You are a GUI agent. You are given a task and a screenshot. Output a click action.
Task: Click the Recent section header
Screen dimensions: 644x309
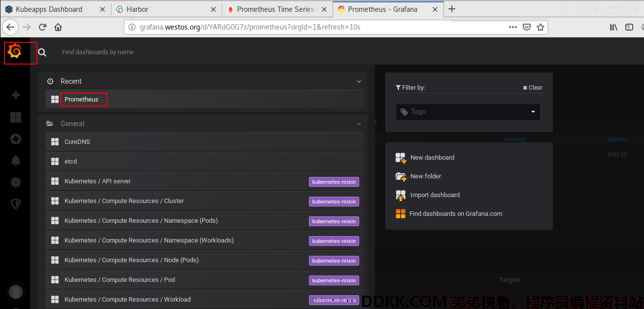203,81
